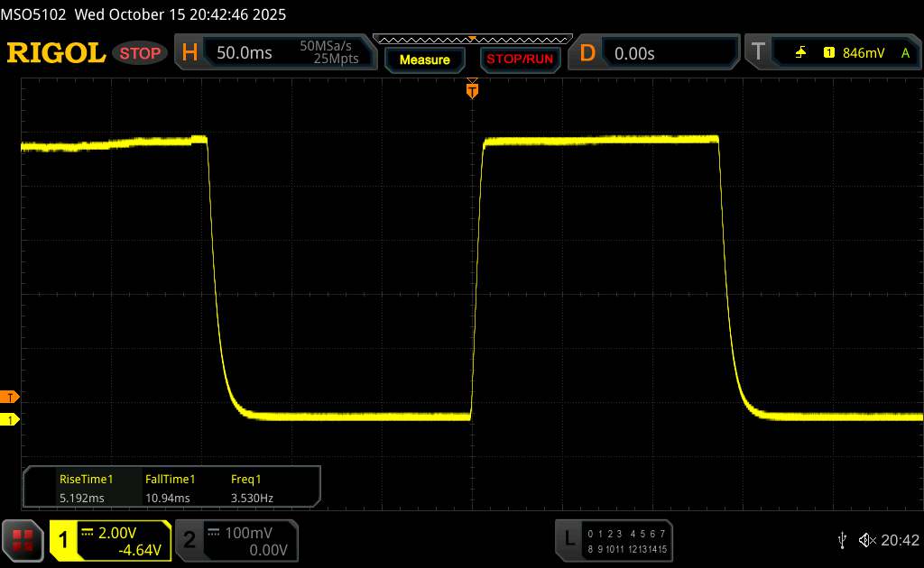Open the function navigation grid icon

(x=23, y=540)
